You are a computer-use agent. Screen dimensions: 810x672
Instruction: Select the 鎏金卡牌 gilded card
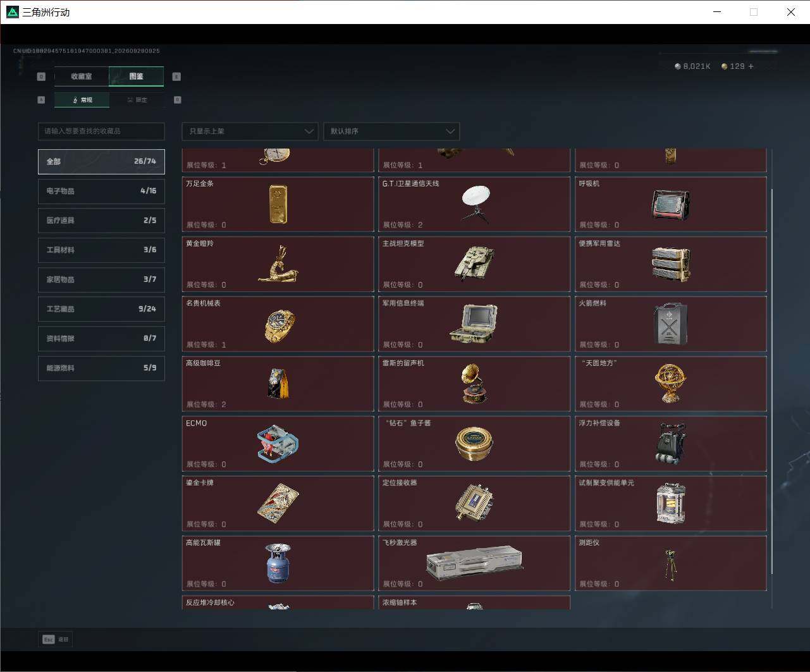(x=278, y=503)
